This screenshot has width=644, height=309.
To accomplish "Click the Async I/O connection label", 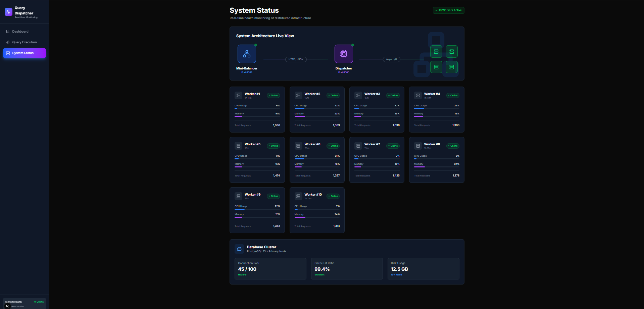I will coord(391,59).
